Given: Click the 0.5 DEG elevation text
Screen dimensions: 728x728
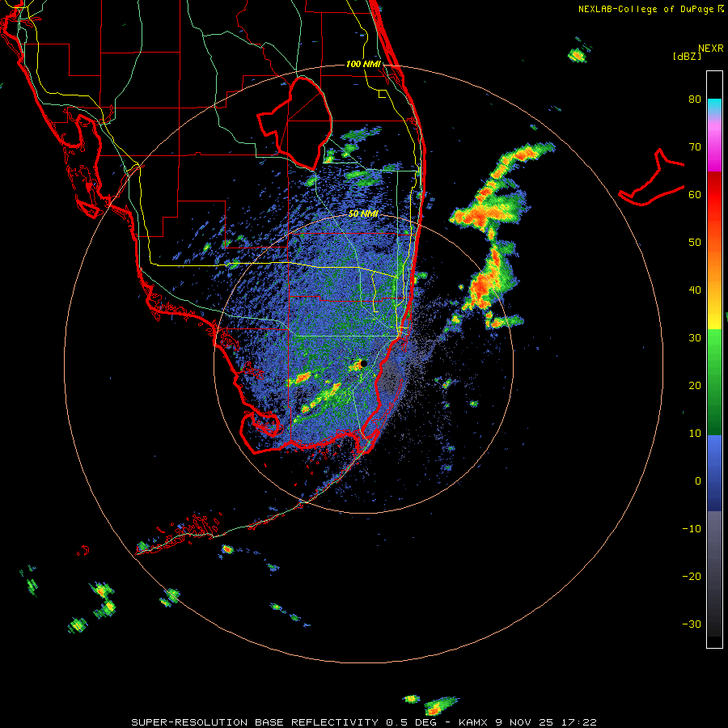Looking at the screenshot, I should (411, 722).
